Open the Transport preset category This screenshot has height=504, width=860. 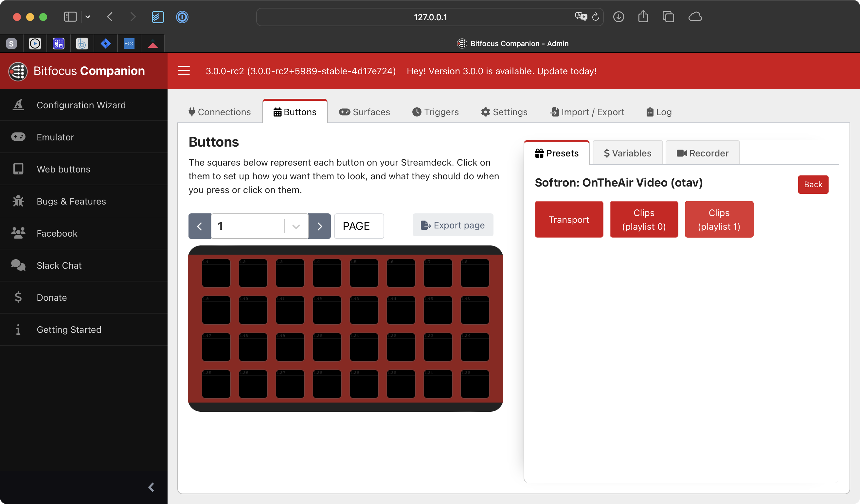[x=569, y=219]
